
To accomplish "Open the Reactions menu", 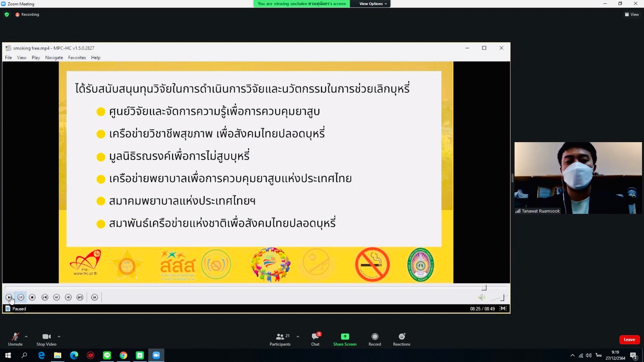I will [x=401, y=339].
